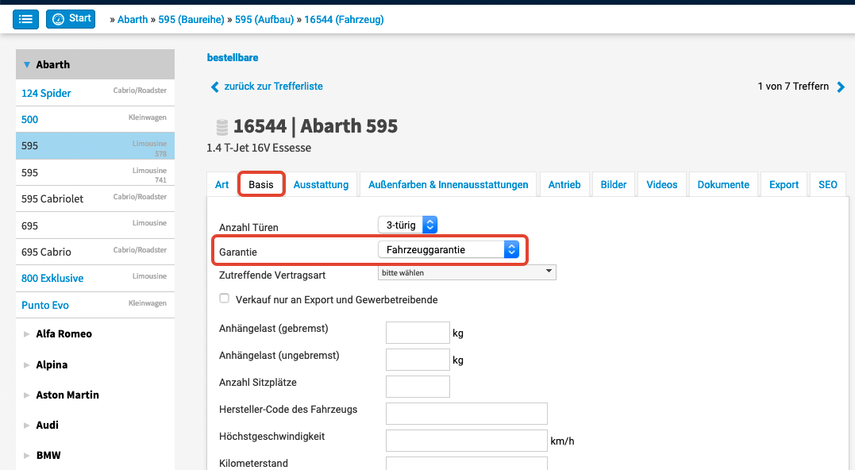The image size is (855, 470).
Task: Click the bestellbare link
Action: click(232, 57)
